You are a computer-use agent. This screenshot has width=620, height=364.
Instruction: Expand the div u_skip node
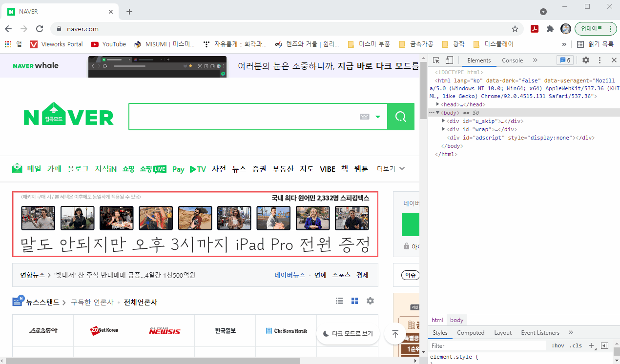pyautogui.click(x=443, y=121)
